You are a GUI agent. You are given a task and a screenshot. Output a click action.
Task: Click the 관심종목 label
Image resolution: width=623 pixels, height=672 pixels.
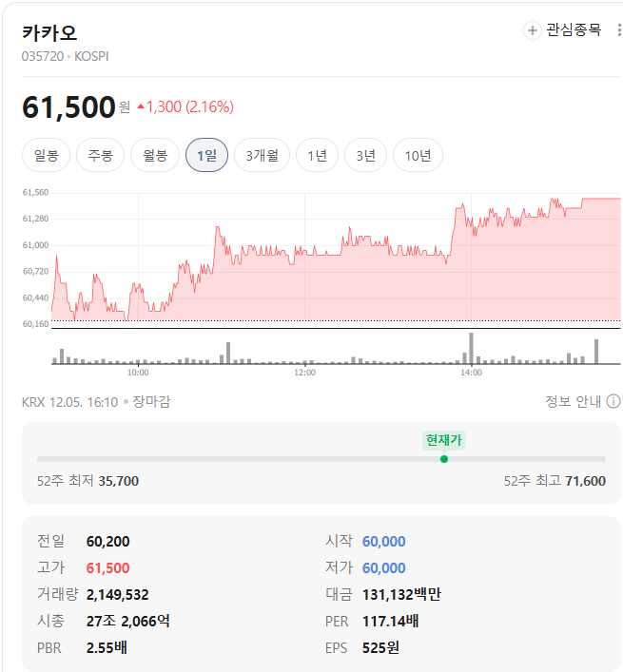point(574,30)
